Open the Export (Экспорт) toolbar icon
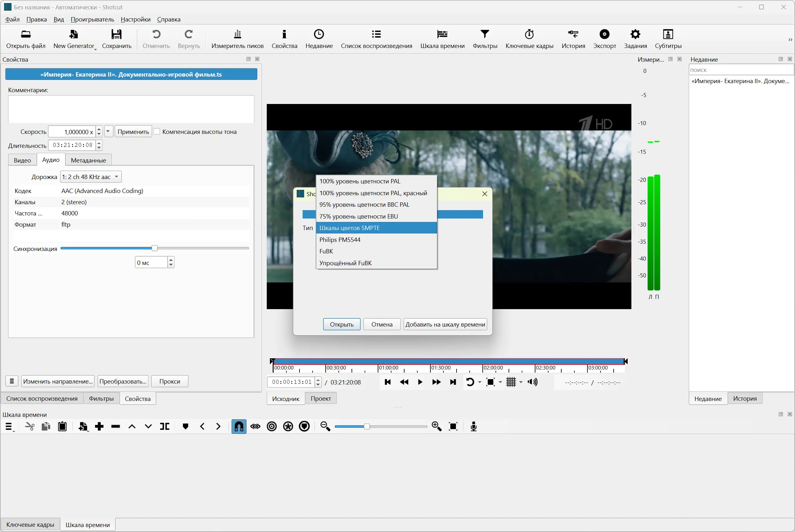 pos(604,35)
